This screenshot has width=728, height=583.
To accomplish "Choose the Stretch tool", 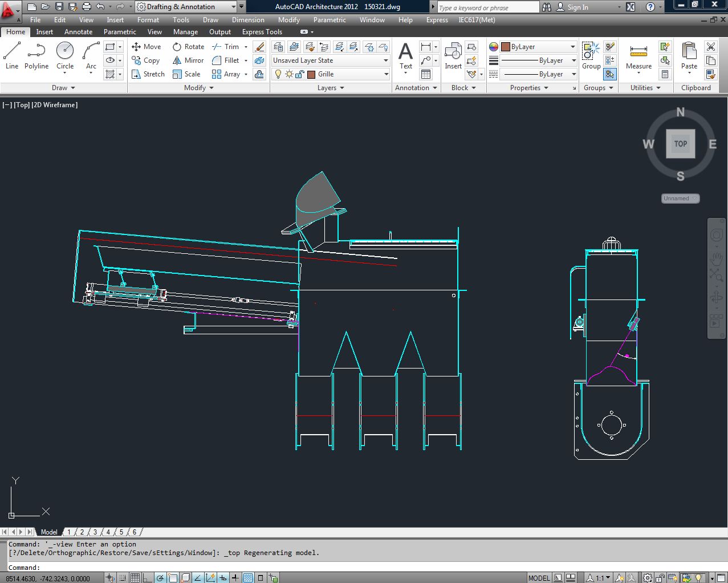I will click(x=148, y=74).
